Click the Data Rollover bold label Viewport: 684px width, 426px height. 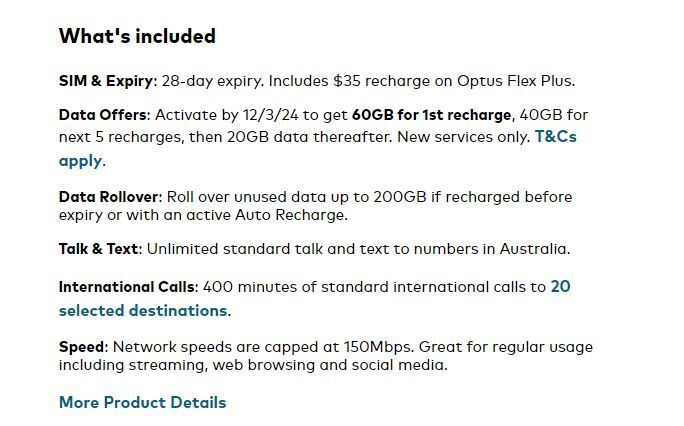click(x=109, y=197)
